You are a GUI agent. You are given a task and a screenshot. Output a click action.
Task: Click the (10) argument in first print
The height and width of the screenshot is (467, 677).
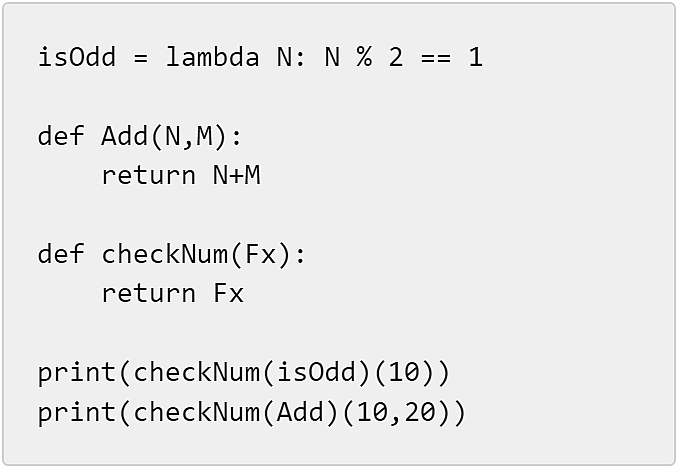pos(404,372)
